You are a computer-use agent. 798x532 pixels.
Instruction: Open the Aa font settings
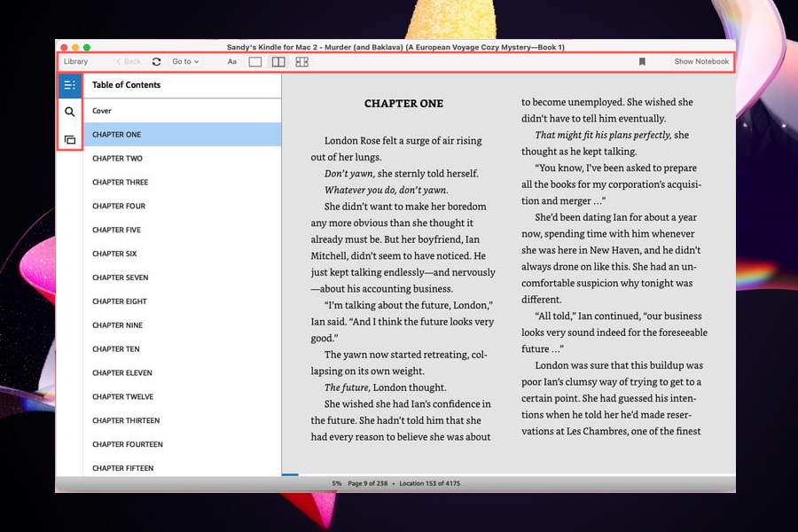pos(232,62)
